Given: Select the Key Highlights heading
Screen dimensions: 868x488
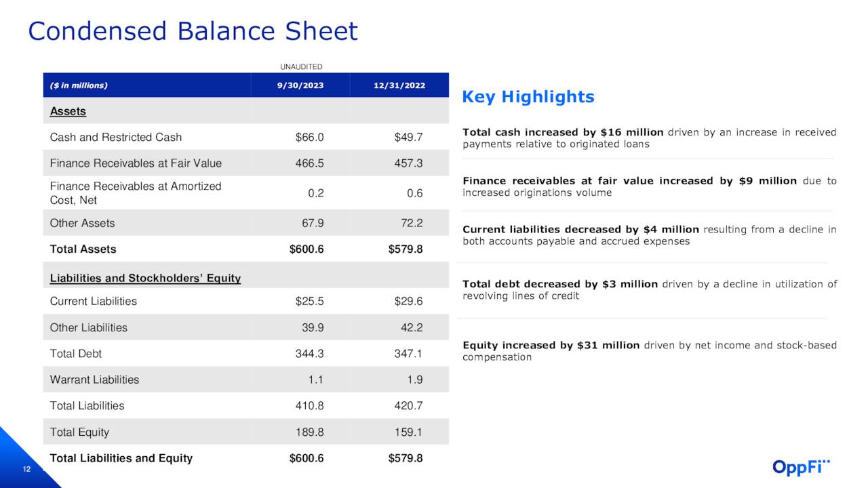Looking at the screenshot, I should [528, 97].
